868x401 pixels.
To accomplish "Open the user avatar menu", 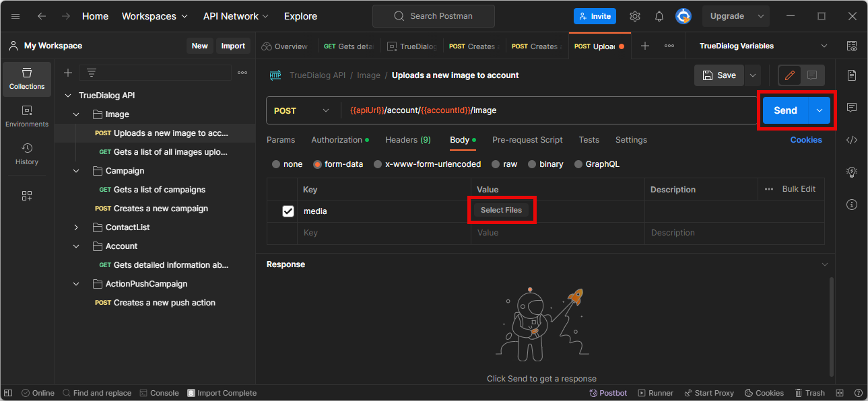I will (x=683, y=16).
